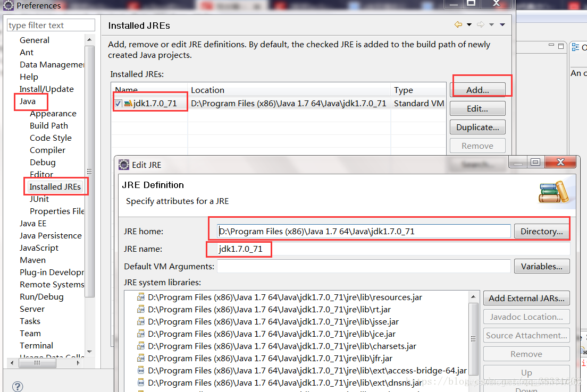The image size is (587, 392).
Task: Open the Installed JREs view menu dropdown
Action: point(502,24)
